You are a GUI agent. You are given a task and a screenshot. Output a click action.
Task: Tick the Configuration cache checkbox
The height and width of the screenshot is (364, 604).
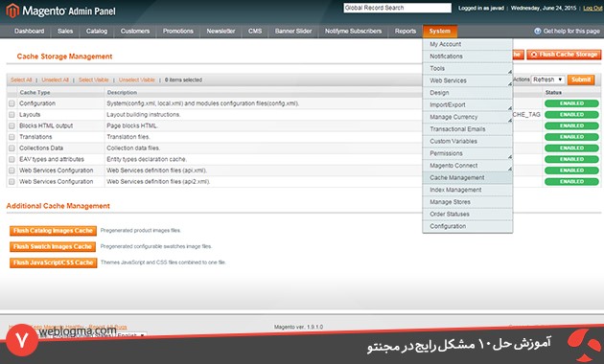point(12,103)
